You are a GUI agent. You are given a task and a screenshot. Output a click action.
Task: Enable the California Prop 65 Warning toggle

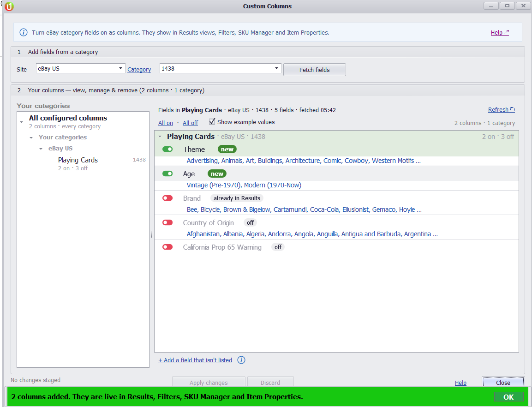click(x=167, y=247)
